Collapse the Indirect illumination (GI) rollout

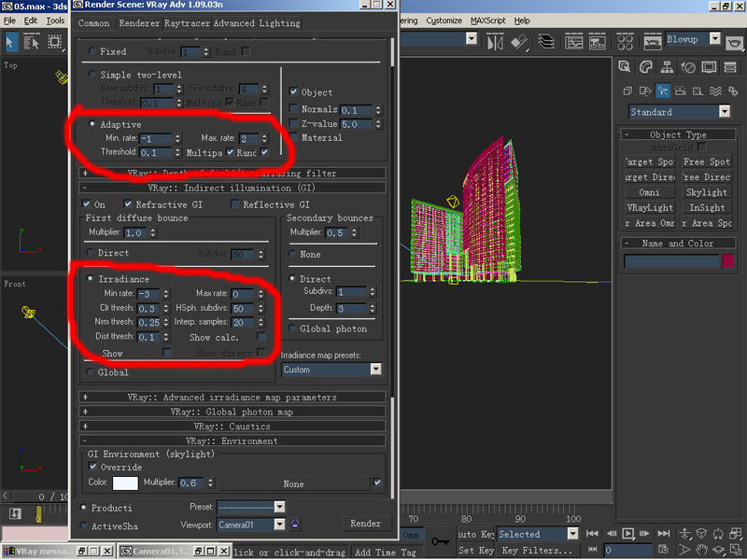point(232,188)
